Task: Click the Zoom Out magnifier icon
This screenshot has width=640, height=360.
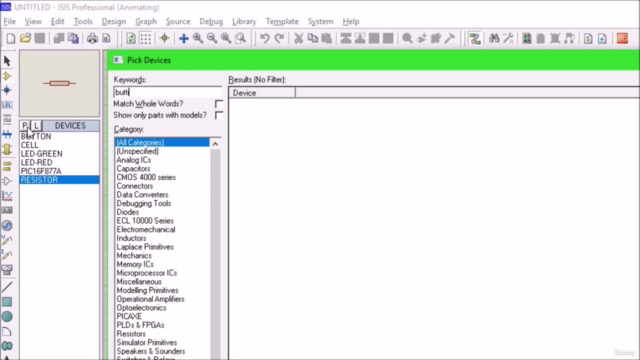Action: (x=212, y=38)
